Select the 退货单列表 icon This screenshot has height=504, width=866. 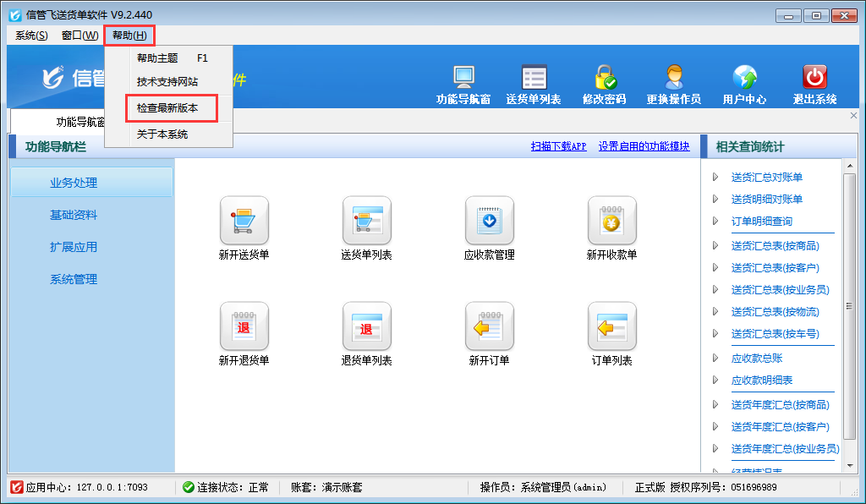coord(366,326)
